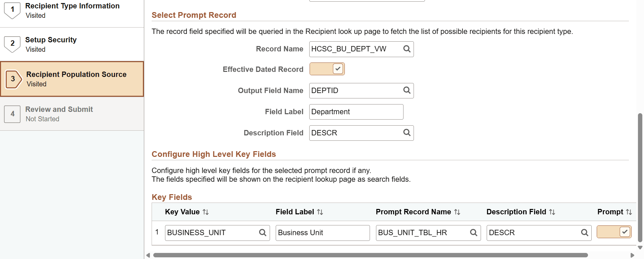Sort the Description Field column
The height and width of the screenshot is (259, 644).
tap(552, 212)
